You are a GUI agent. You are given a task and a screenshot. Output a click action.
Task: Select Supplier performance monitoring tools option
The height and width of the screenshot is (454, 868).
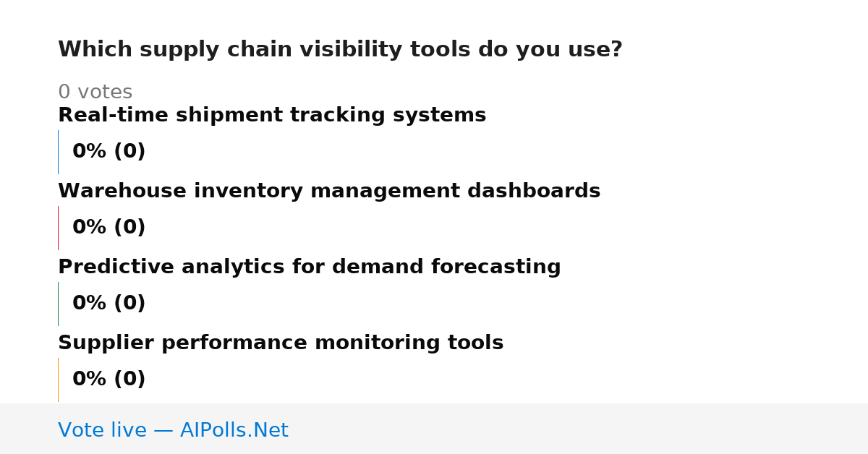pos(281,343)
